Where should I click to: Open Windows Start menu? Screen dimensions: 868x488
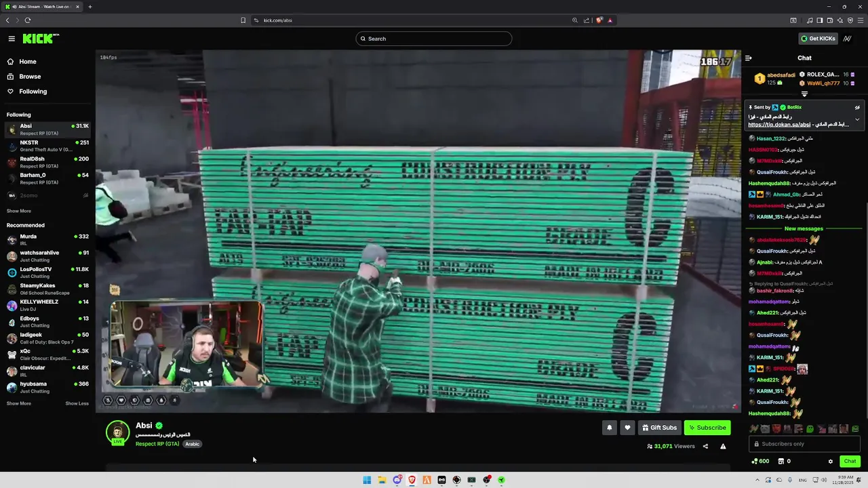367,480
